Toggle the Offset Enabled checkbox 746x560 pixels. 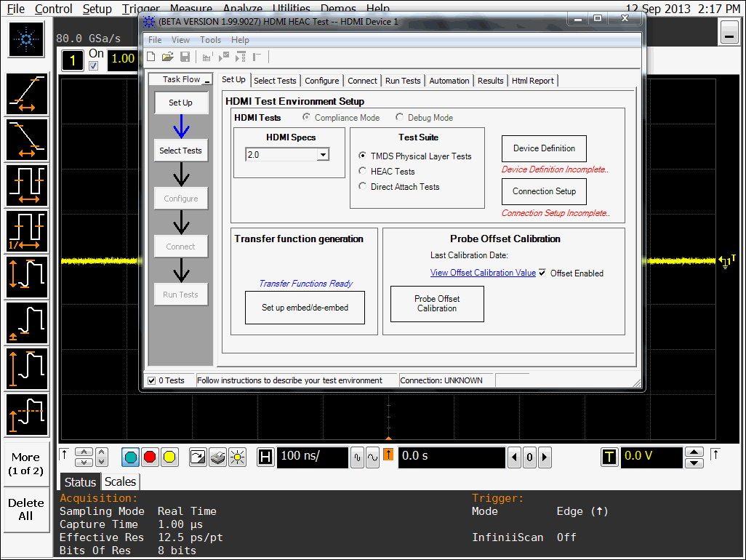[x=542, y=273]
